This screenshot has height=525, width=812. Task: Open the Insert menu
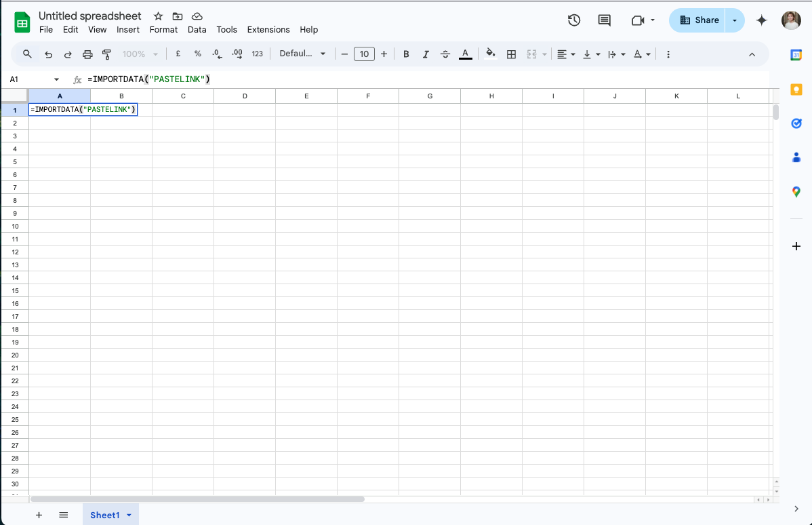(128, 30)
